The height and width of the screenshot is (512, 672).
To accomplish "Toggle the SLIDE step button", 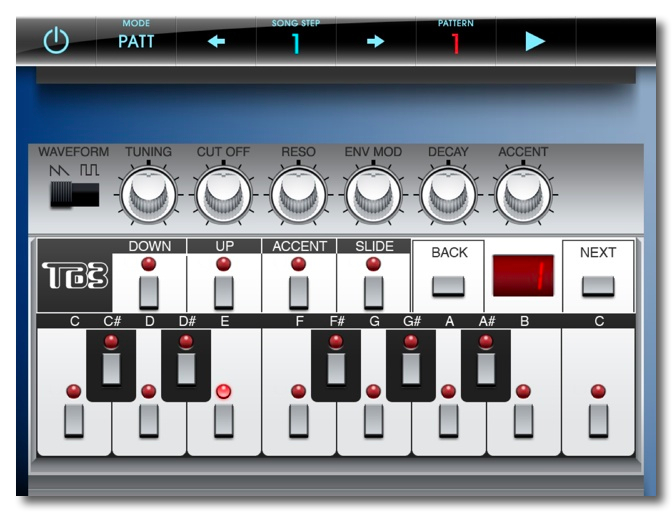I will [373, 292].
